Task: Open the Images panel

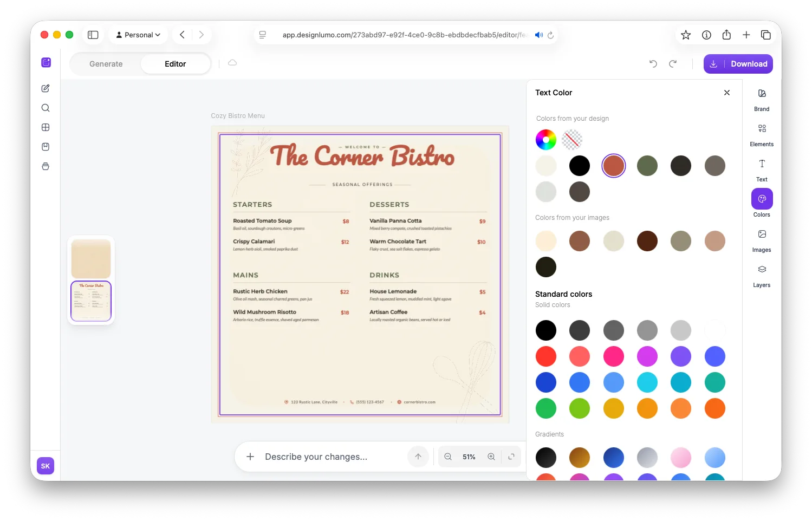Action: pyautogui.click(x=762, y=240)
